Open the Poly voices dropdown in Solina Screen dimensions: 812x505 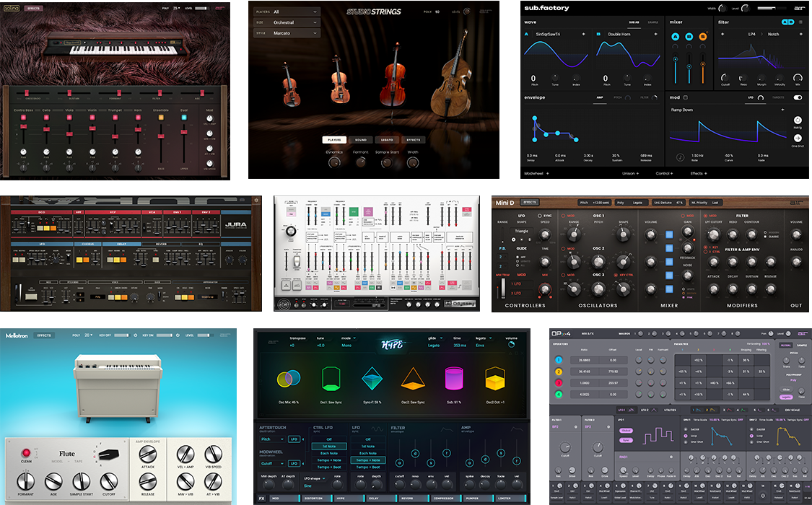pos(177,8)
